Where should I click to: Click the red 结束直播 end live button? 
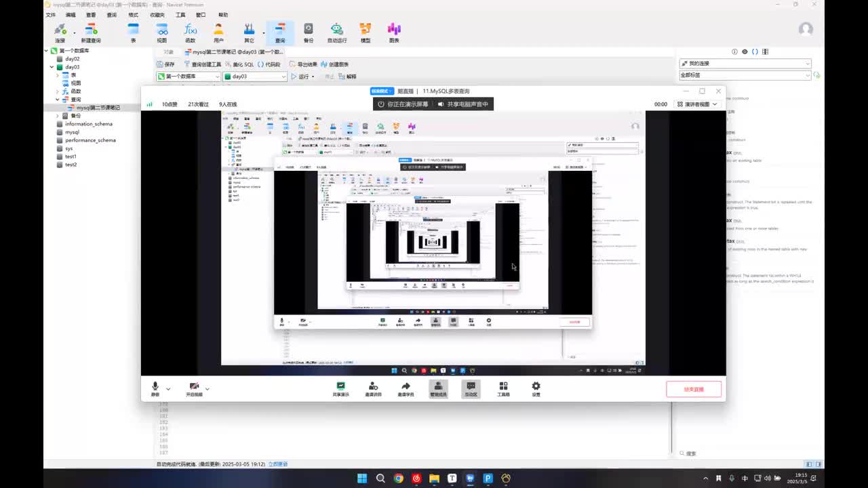click(x=694, y=389)
